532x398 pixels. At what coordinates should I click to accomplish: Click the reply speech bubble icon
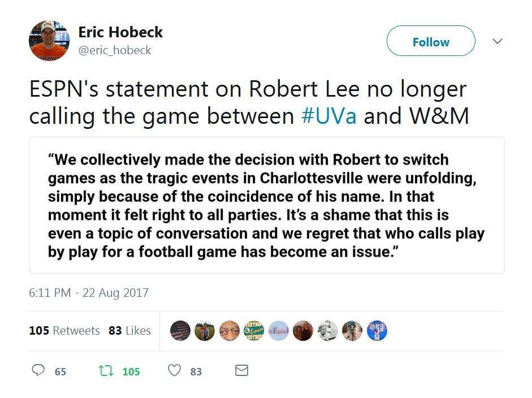(x=38, y=370)
